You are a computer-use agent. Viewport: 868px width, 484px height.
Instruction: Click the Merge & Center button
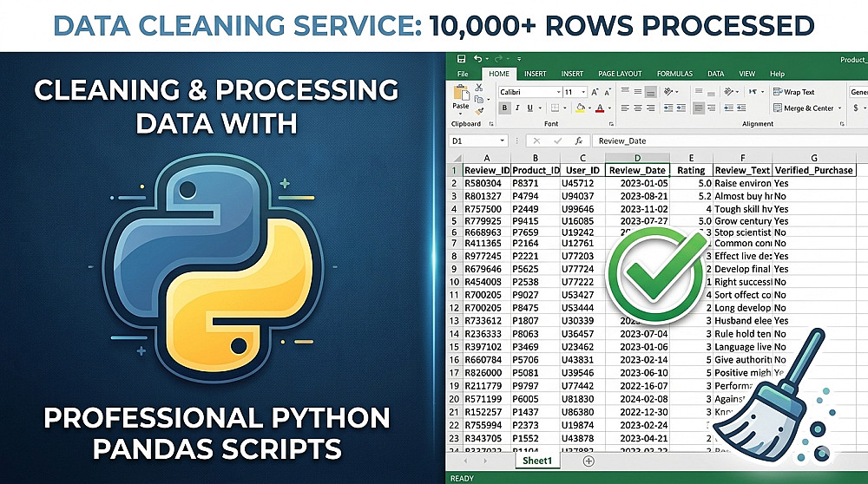coord(803,108)
